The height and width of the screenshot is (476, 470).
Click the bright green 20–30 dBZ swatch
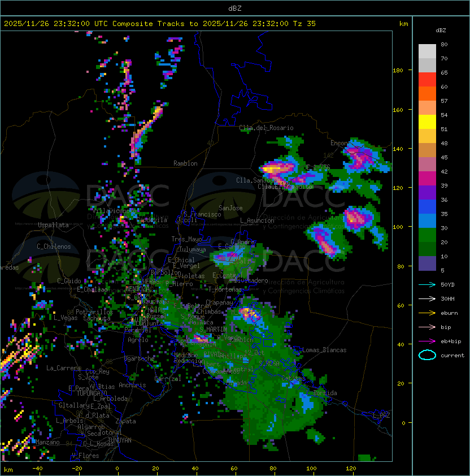(x=427, y=235)
